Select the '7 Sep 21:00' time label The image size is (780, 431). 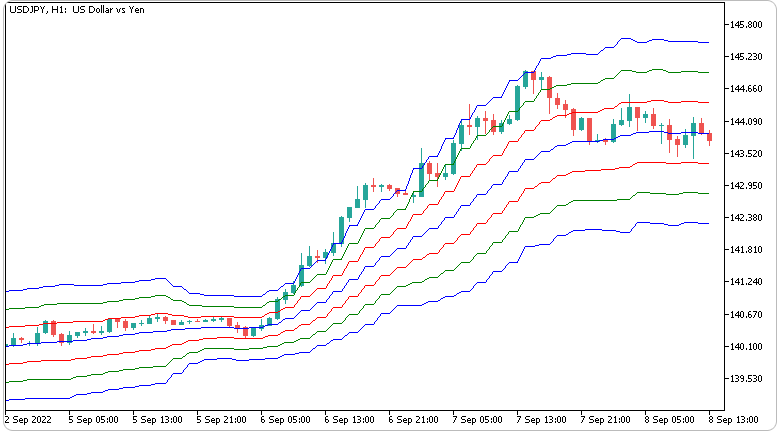(606, 420)
